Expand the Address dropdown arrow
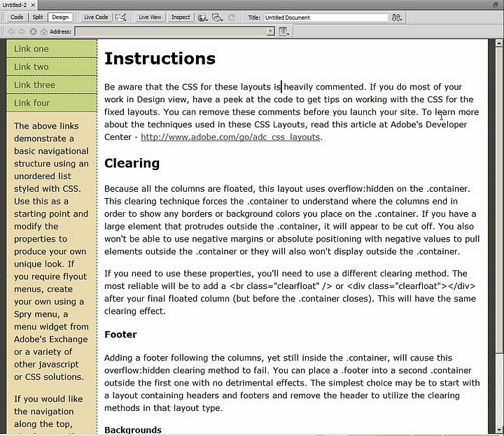 (271, 31)
